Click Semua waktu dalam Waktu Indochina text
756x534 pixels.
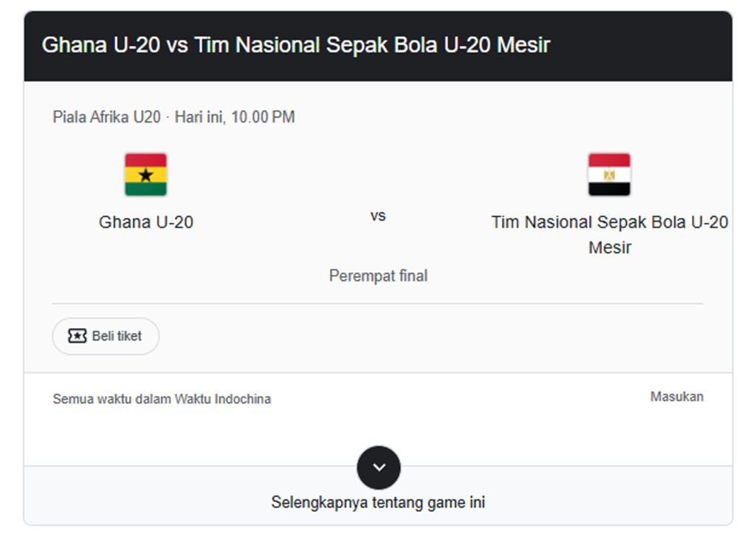coord(162,399)
